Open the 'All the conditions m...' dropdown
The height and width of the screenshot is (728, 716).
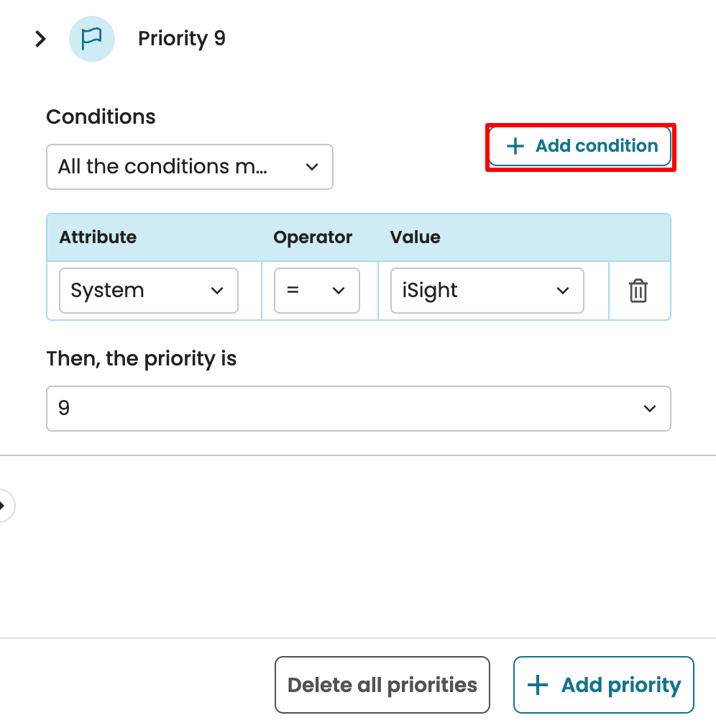[189, 167]
